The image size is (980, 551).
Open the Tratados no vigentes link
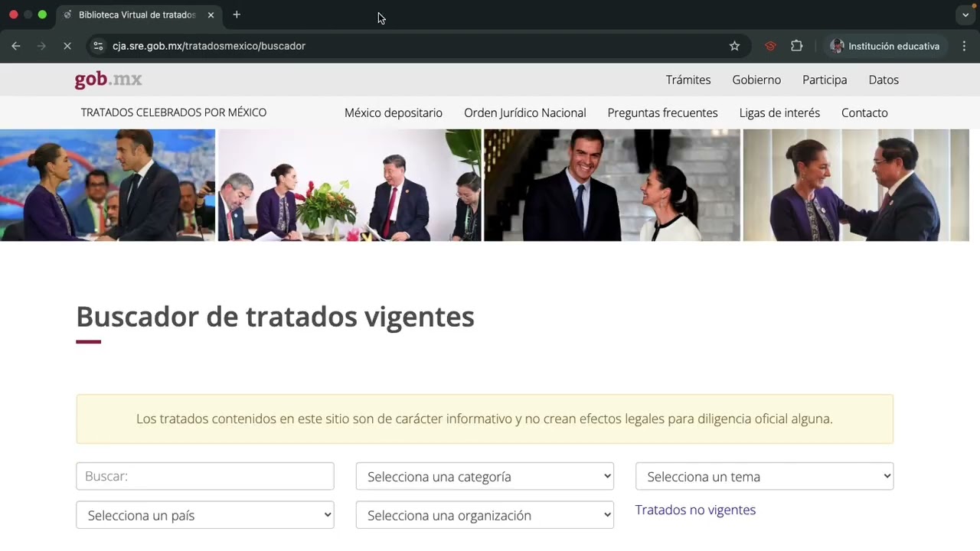(695, 510)
